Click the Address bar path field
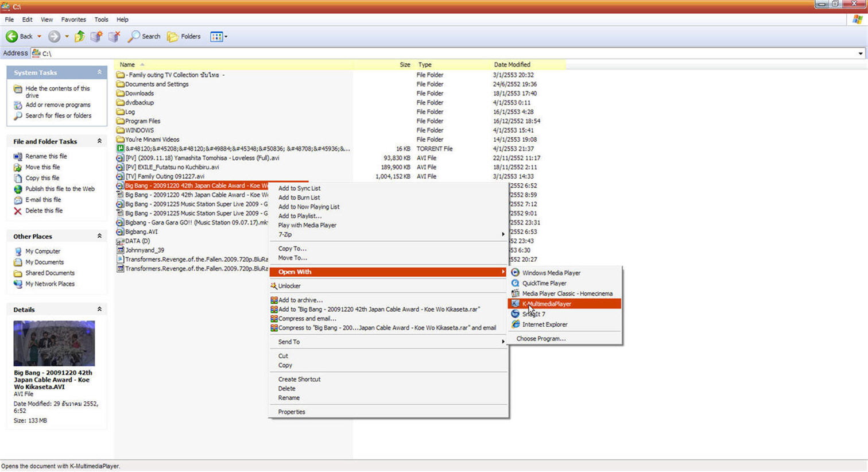The width and height of the screenshot is (868, 472). (x=448, y=53)
